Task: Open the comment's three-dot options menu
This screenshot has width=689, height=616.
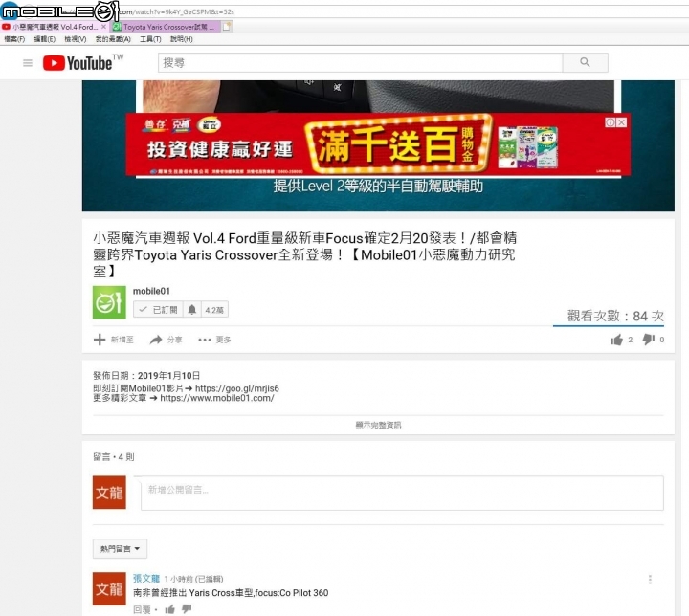Action: tap(650, 580)
